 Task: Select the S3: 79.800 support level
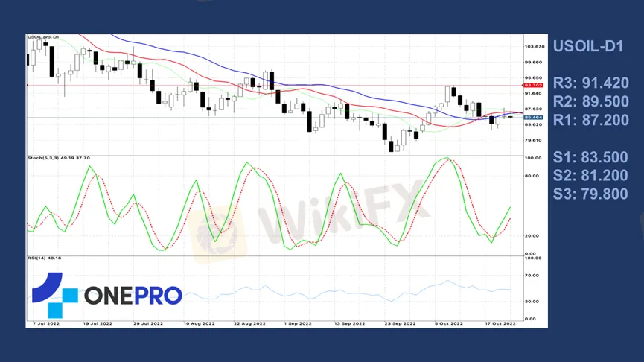click(590, 194)
